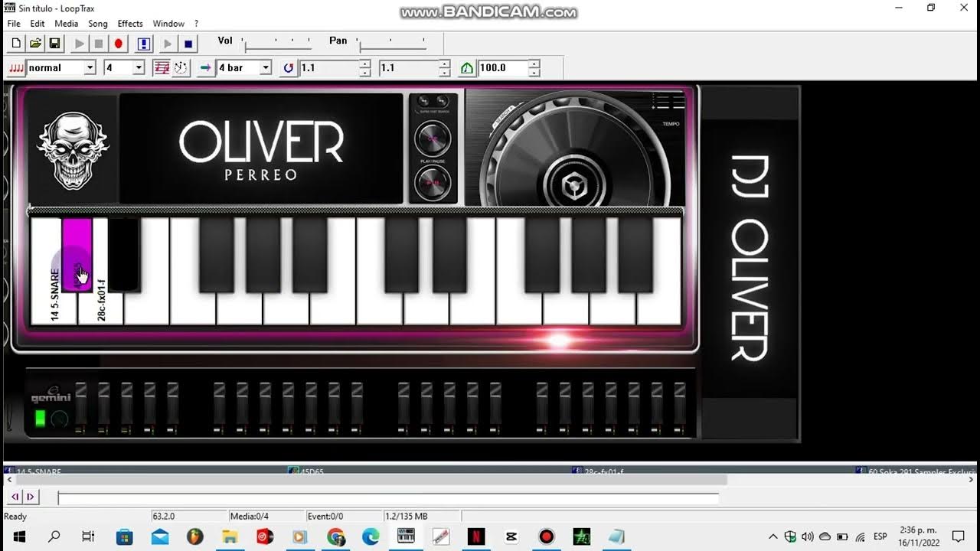Open taskbar search magnifier
Screen dimensions: 980x551
click(54, 536)
